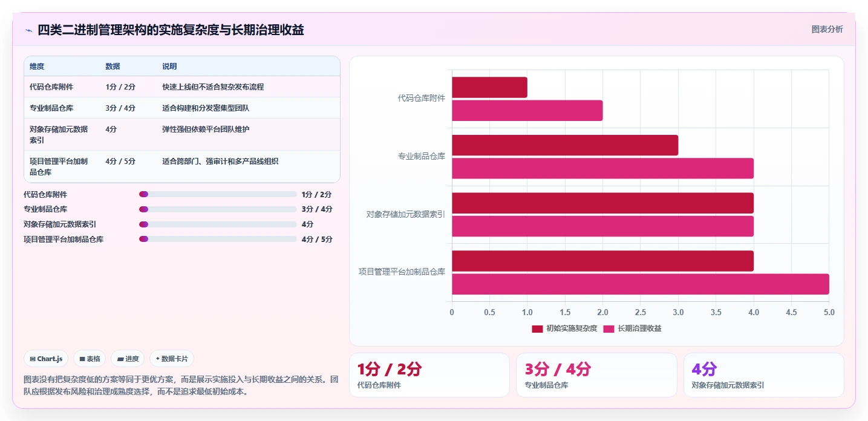Click the lightning icon beside the page title

pyautogui.click(x=29, y=30)
